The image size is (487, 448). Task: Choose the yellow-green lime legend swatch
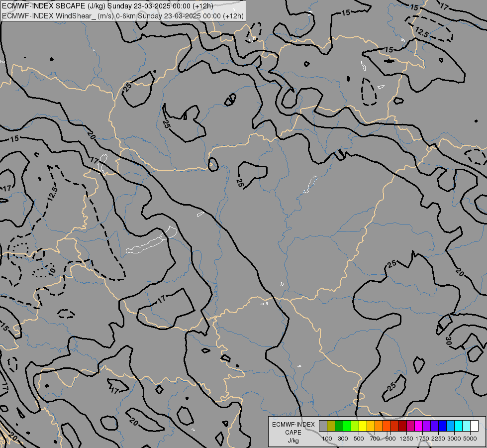[355, 426]
